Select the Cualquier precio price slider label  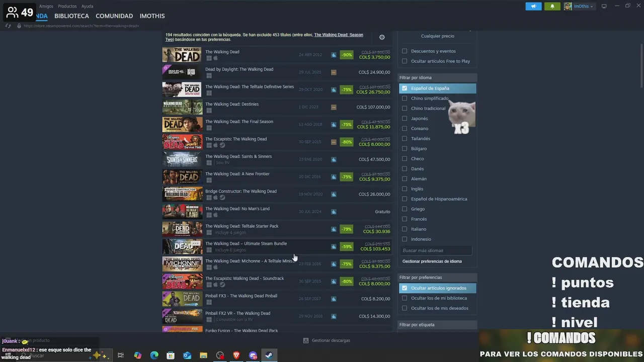[x=437, y=36]
